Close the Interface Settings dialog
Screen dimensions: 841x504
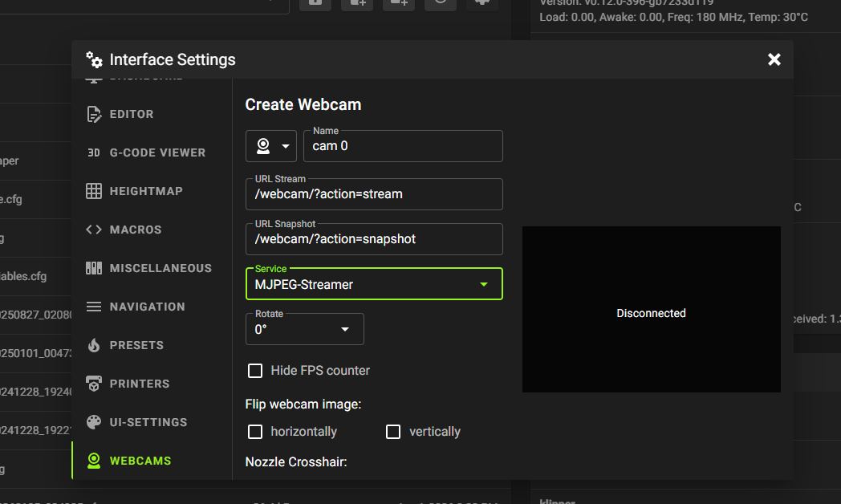(774, 59)
